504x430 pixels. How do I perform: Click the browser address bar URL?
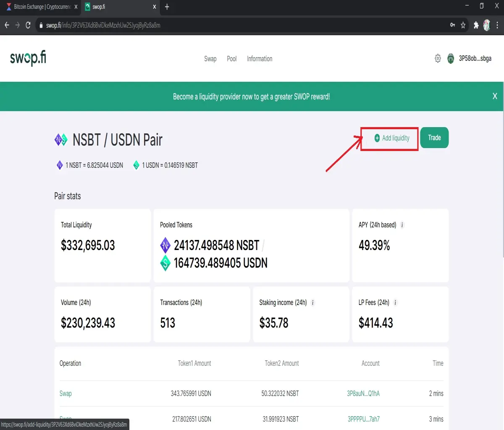tap(103, 25)
